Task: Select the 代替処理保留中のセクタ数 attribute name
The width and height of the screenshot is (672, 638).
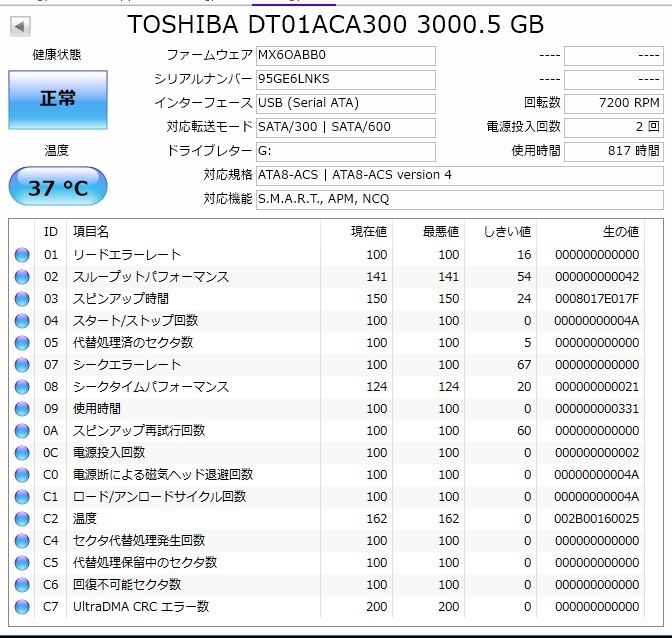Action: click(145, 563)
